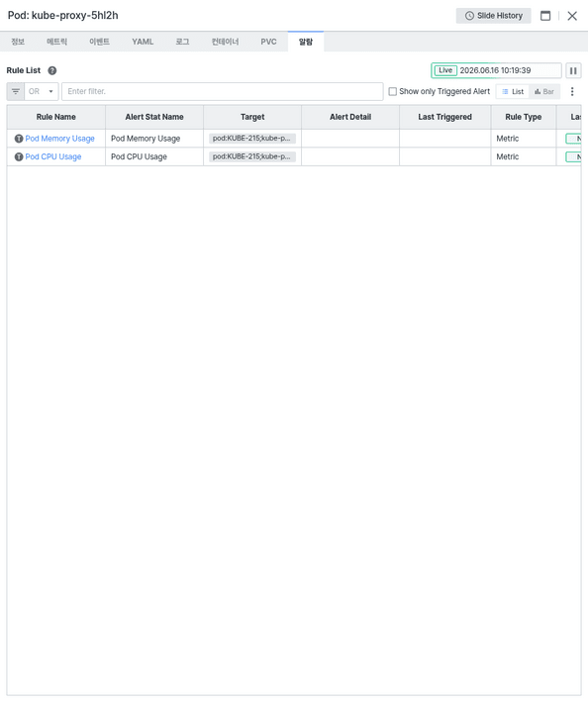
Task: Switch to List view
Action: tap(513, 91)
